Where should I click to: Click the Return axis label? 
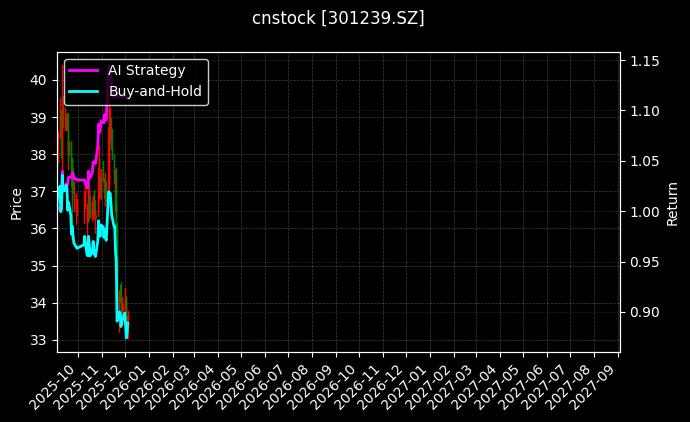point(672,202)
